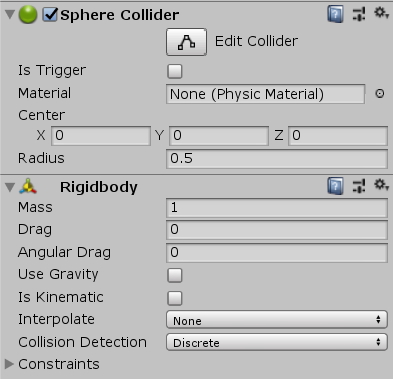Expand the Constraints foldout
The width and height of the screenshot is (393, 379).
(x=9, y=364)
